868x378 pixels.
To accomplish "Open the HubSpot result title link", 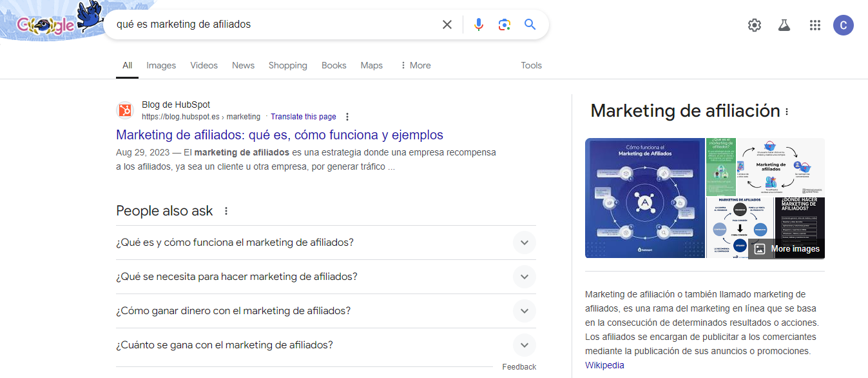I will [279, 135].
